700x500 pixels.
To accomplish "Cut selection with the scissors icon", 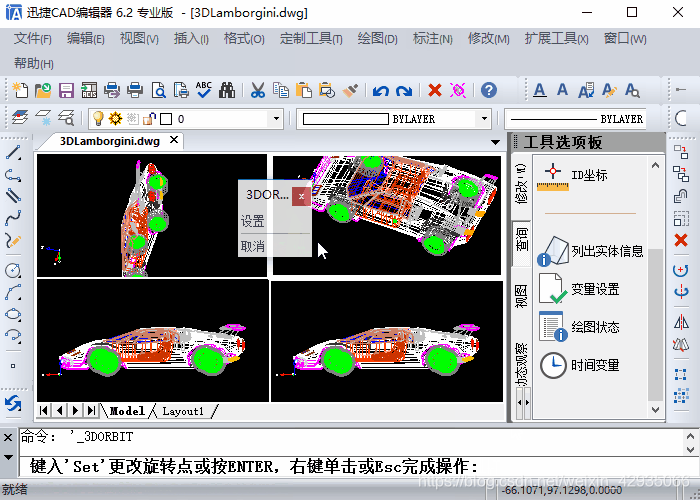I will (258, 91).
